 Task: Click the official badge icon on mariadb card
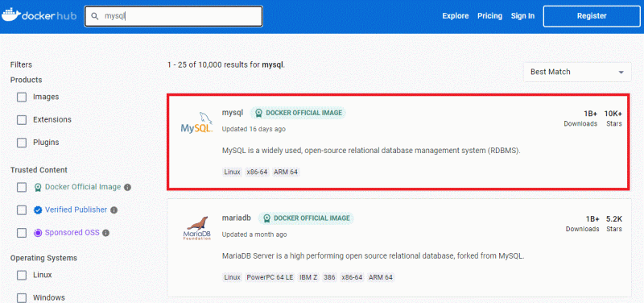(x=266, y=218)
